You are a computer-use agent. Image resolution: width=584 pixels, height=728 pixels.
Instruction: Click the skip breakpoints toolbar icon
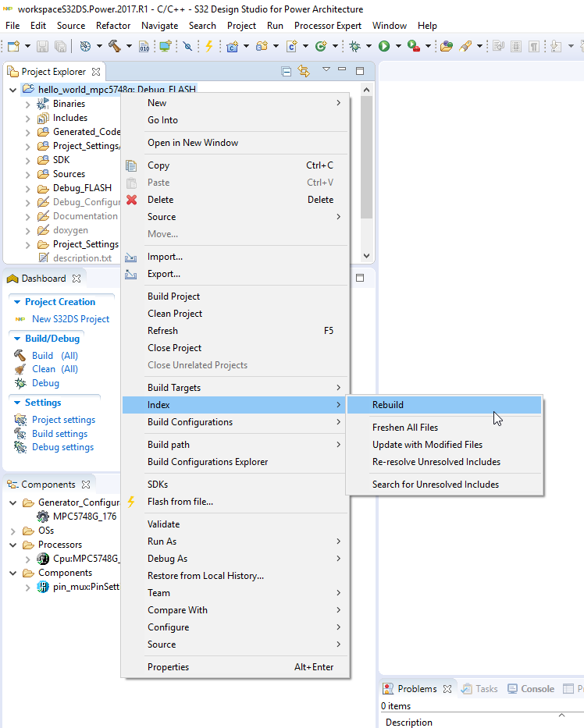pos(187,46)
